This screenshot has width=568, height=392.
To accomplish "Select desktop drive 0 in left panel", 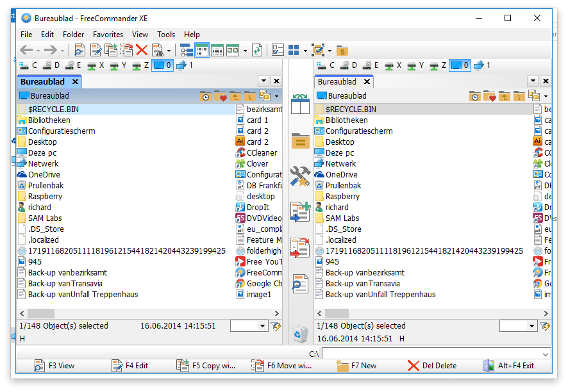I will click(162, 65).
